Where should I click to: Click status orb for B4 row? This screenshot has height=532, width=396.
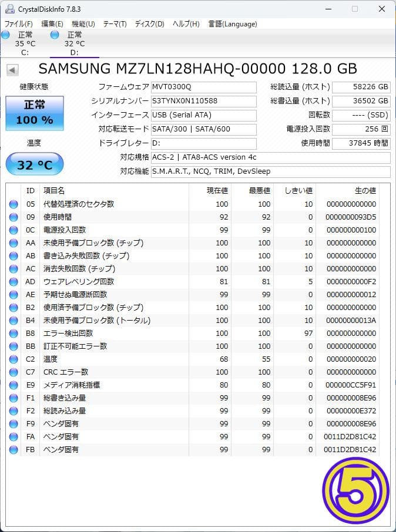14,320
